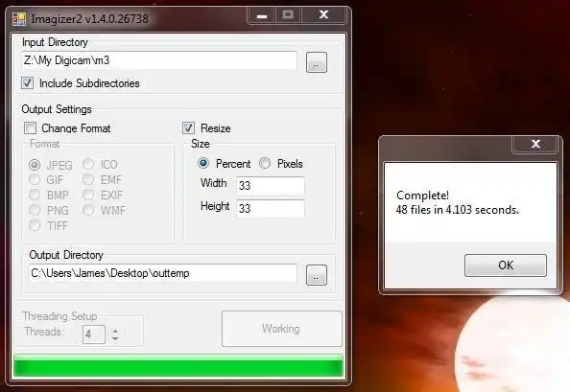Image resolution: width=570 pixels, height=392 pixels.
Task: Click the '48 files in 4.103 seconds.' text
Action: click(x=458, y=210)
